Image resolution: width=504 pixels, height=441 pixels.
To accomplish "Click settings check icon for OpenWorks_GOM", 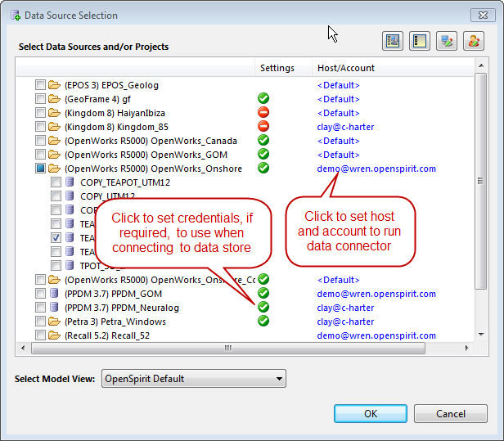I will (263, 154).
